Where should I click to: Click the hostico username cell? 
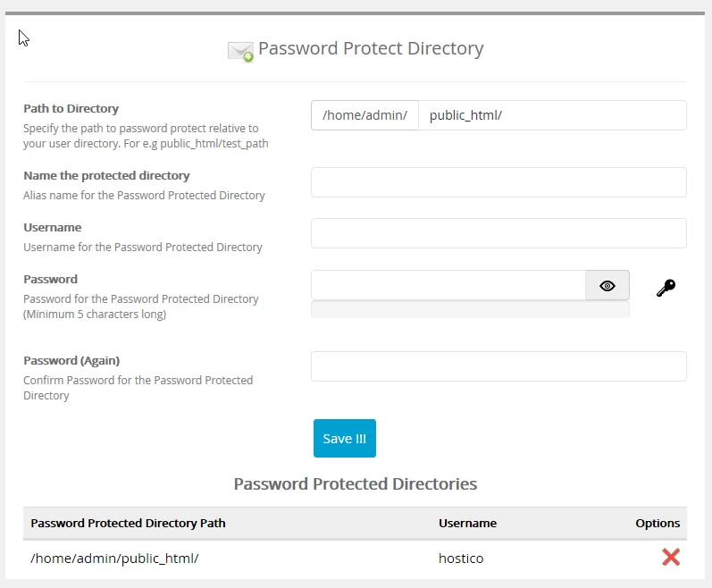tap(461, 559)
